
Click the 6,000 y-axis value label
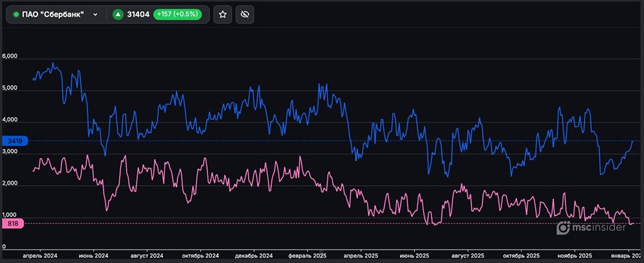click(10, 57)
